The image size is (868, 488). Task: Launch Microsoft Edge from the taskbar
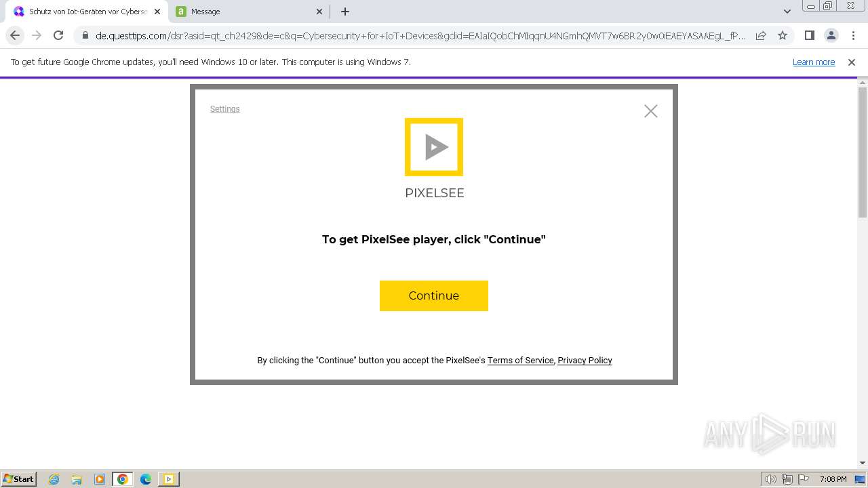146,479
